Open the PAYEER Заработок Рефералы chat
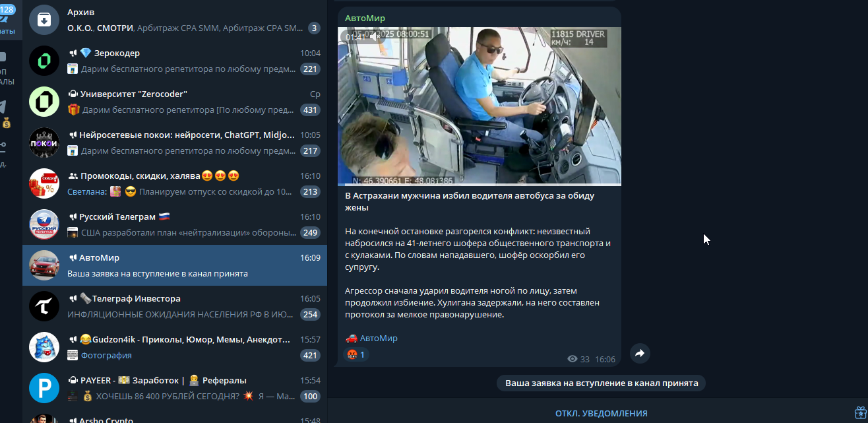 coord(175,388)
